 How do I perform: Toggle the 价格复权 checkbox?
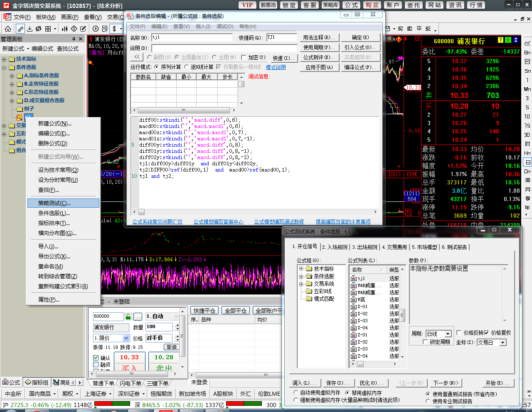[486, 333]
